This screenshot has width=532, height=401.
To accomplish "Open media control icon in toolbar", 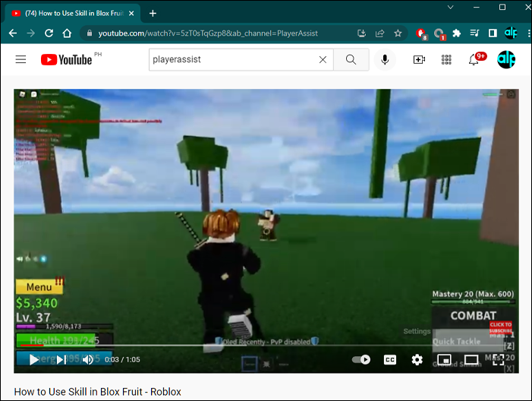I will point(474,33).
